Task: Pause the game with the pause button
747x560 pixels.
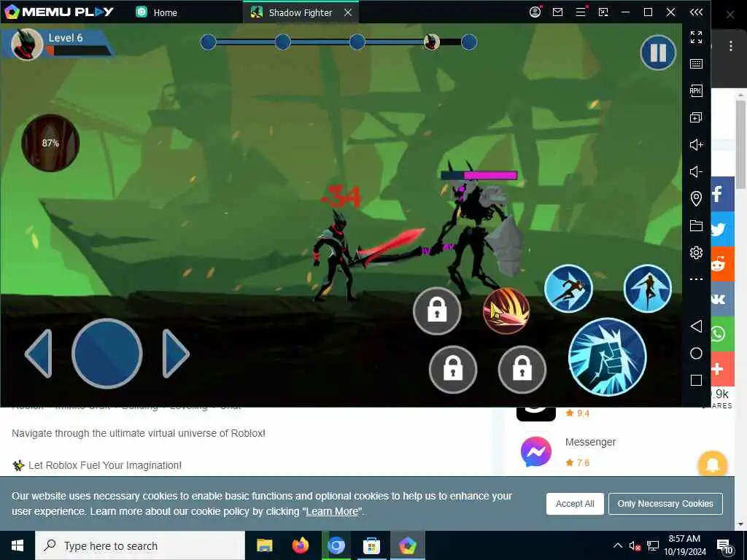Action: 658,52
